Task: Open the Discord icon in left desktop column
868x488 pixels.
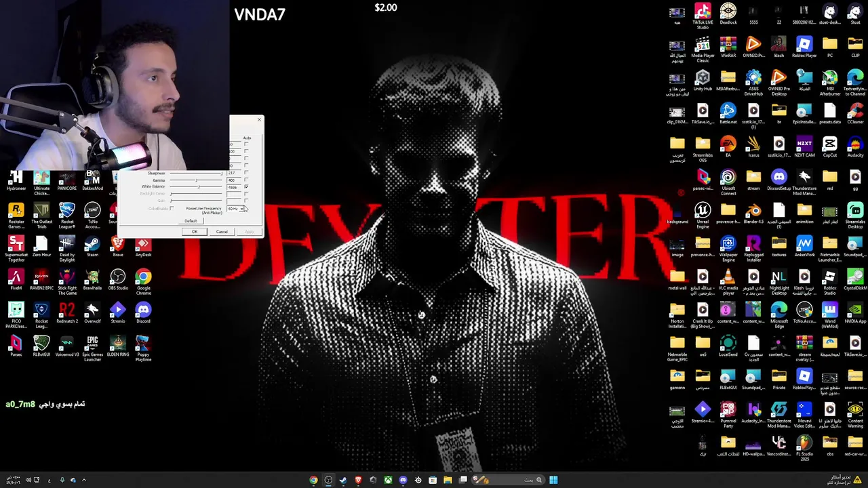Action: click(143, 313)
